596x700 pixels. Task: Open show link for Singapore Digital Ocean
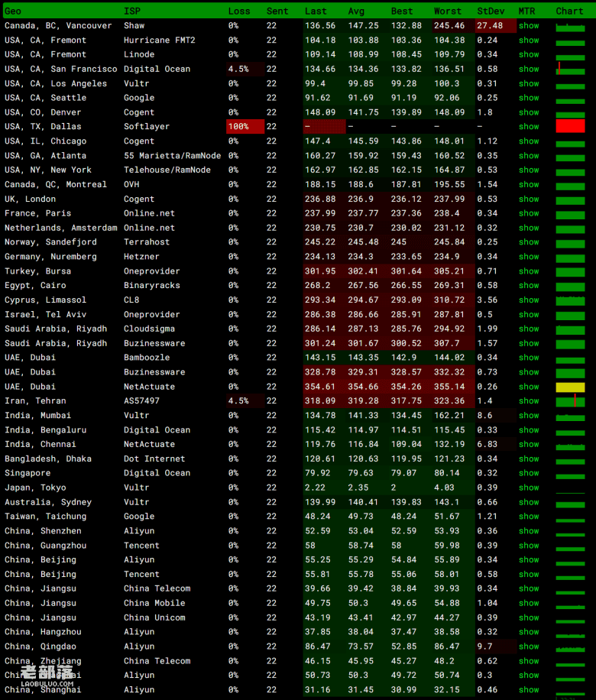click(x=529, y=473)
